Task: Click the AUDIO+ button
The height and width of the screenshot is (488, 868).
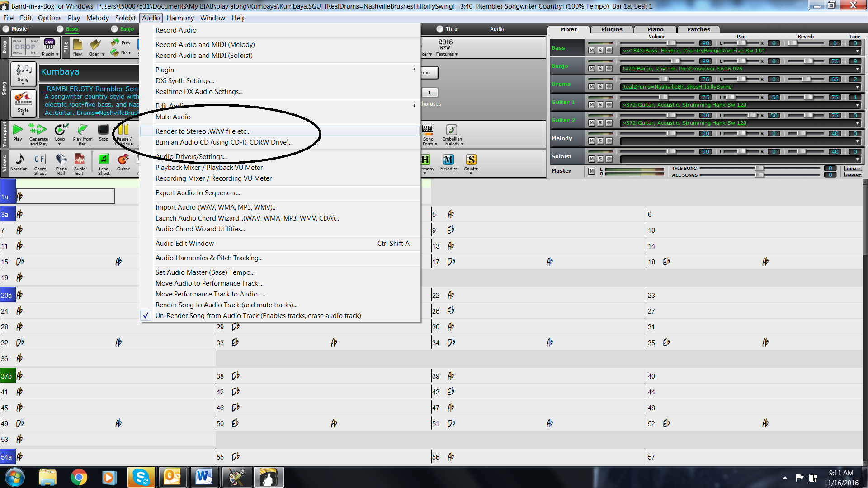Action: [x=853, y=174]
